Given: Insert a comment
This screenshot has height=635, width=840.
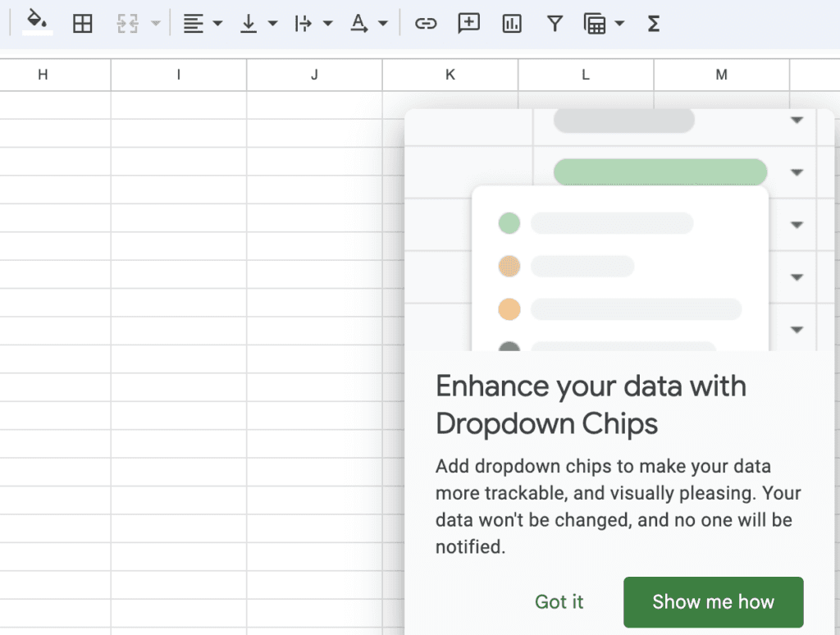Looking at the screenshot, I should [468, 23].
